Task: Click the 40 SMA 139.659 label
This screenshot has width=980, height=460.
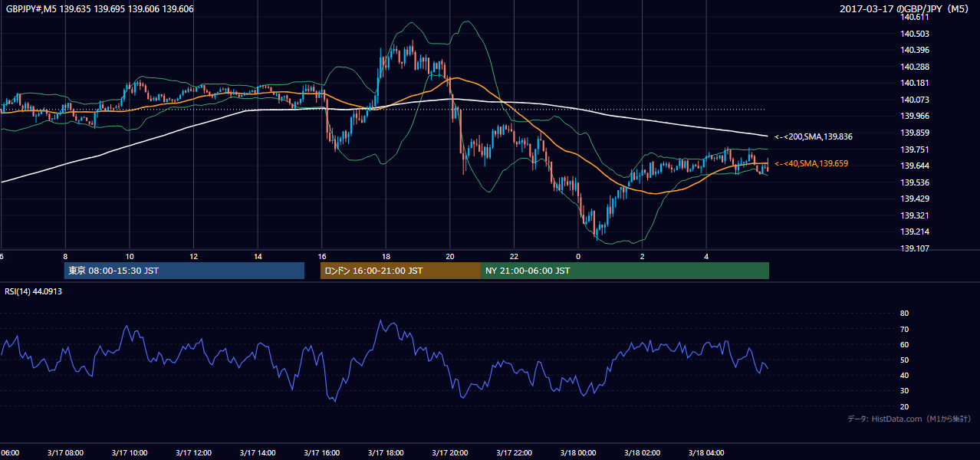Action: pyautogui.click(x=811, y=163)
